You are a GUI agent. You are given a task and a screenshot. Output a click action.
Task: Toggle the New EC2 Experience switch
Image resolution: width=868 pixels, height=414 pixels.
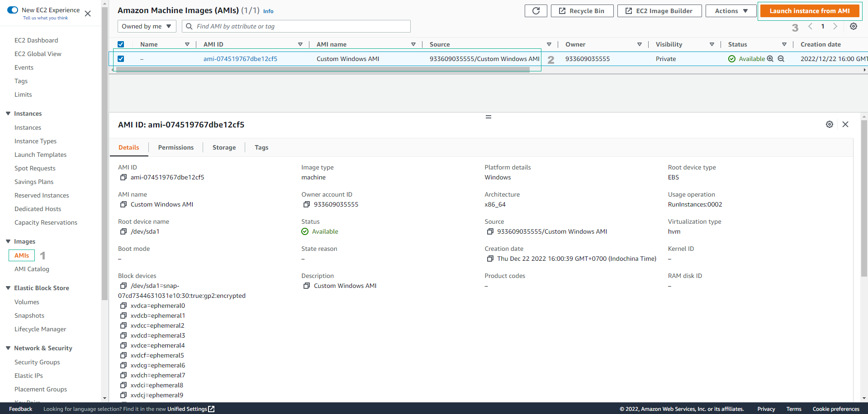(13, 10)
